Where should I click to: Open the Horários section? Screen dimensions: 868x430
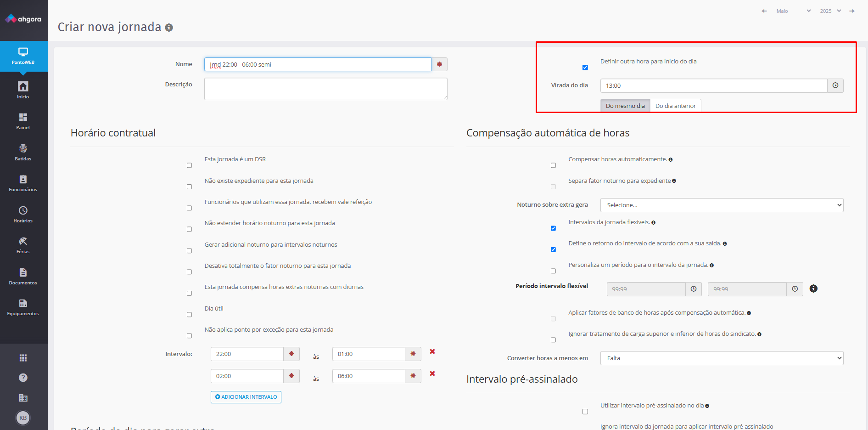(23, 214)
